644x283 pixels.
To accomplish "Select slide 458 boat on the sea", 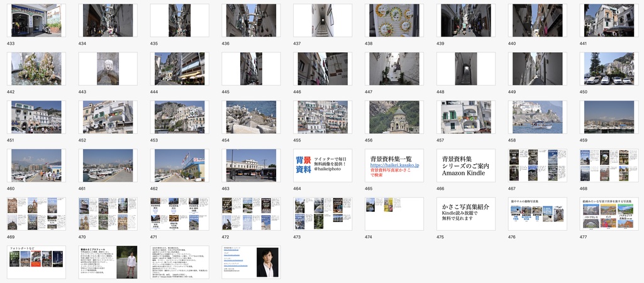I will click(x=537, y=117).
